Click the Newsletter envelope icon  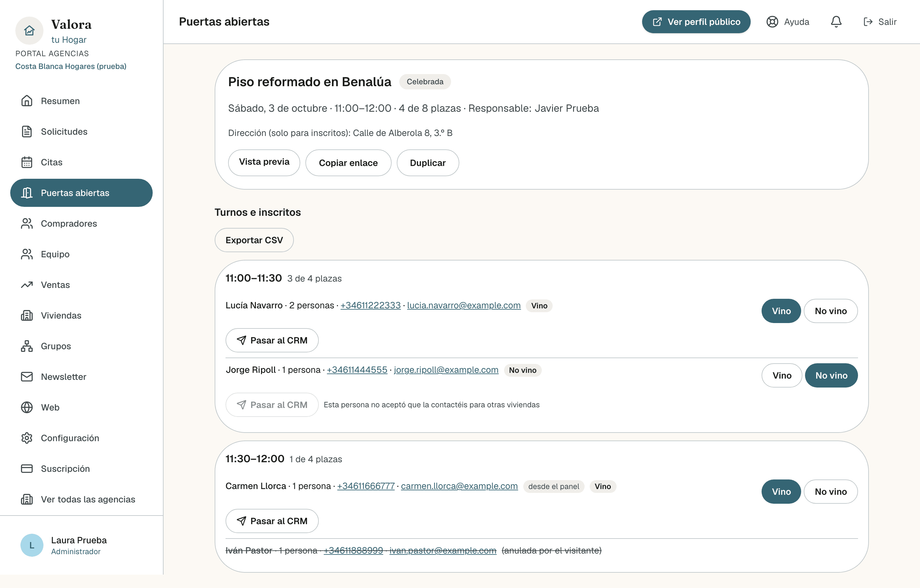(27, 376)
